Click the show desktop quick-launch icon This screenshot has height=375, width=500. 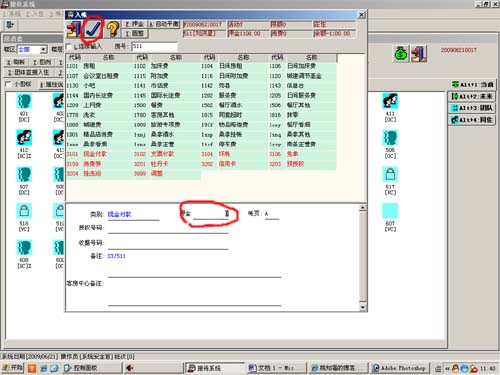pos(54,368)
